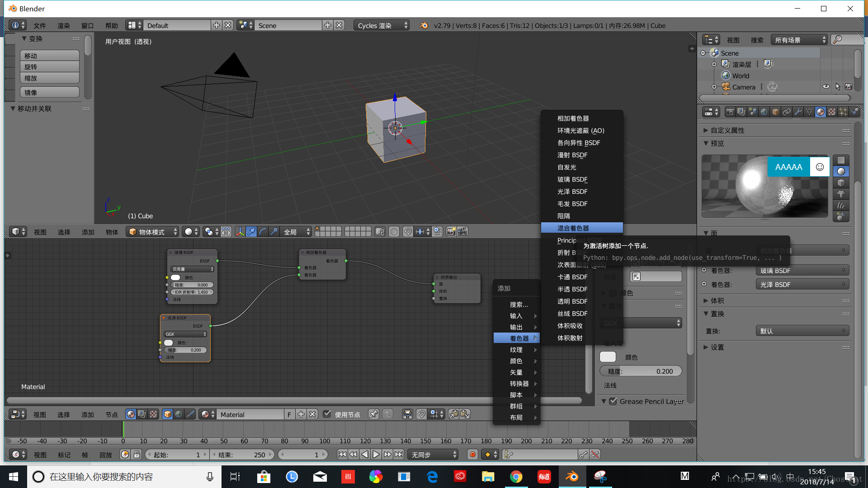Toggle snap magnet in 3D view header
868x488 pixels.
408,232
